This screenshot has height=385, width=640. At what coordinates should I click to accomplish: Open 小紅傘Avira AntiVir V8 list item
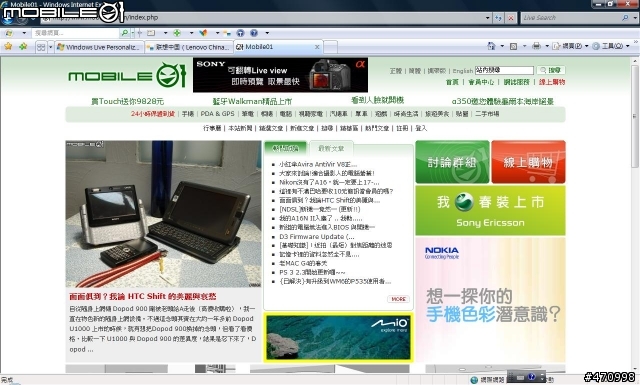click(318, 164)
